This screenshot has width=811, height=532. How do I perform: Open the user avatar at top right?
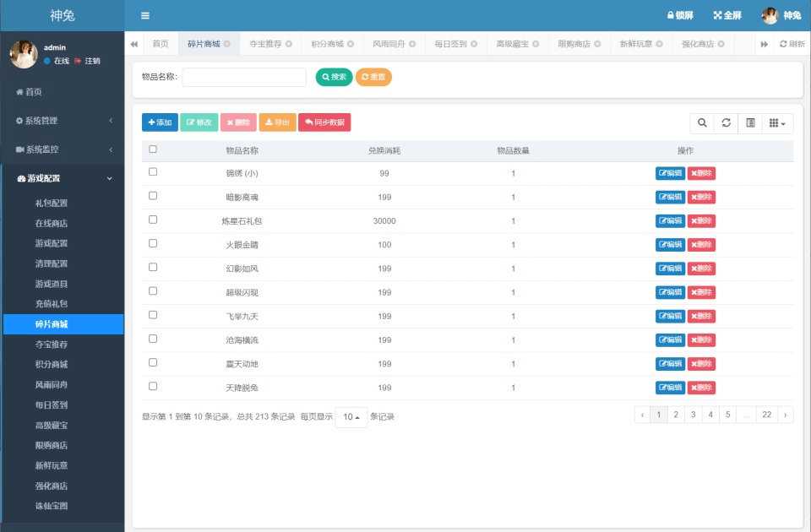click(x=770, y=15)
